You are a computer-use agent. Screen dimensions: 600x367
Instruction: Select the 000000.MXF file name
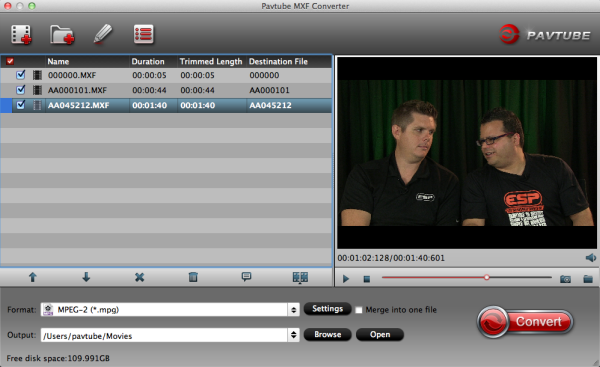(72, 75)
